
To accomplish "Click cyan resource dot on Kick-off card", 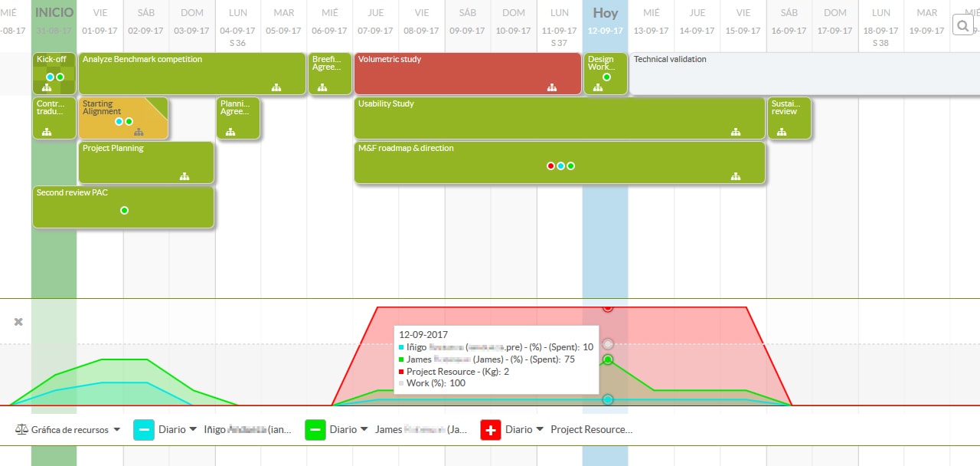I will (x=50, y=77).
